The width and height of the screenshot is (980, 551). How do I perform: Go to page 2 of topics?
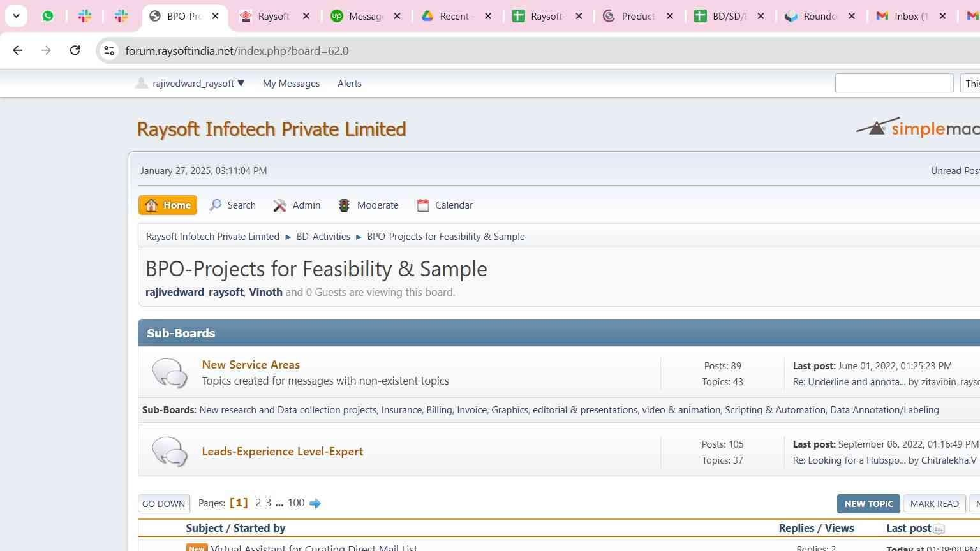(x=258, y=503)
